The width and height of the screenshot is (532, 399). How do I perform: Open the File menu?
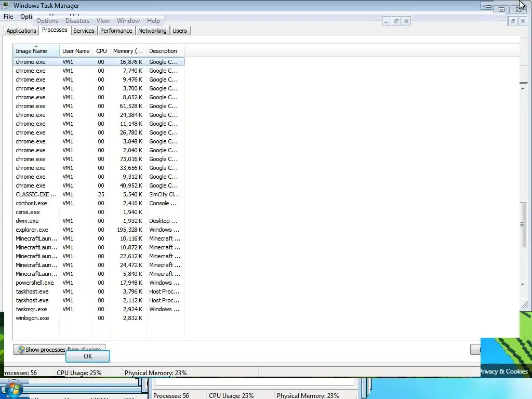(x=8, y=16)
